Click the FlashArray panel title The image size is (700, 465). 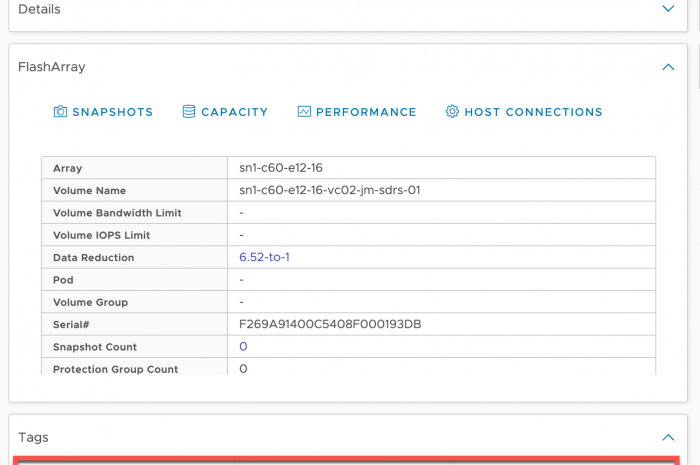tap(52, 67)
